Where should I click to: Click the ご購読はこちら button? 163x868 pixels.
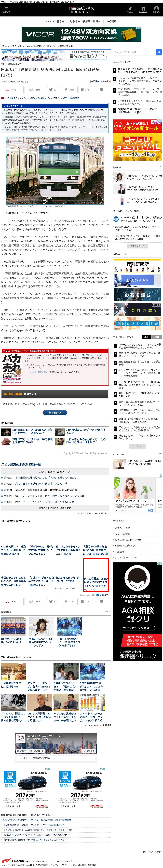[137, 246]
